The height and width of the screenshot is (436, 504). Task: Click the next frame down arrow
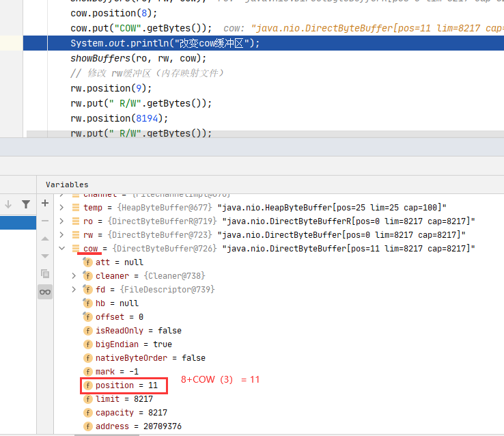coord(9,204)
